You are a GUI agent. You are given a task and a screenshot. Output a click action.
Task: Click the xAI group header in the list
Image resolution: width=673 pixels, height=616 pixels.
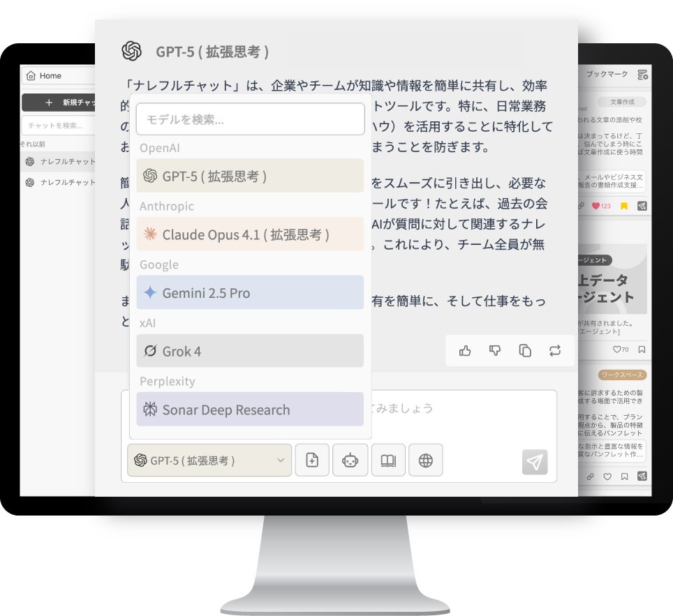tap(147, 322)
